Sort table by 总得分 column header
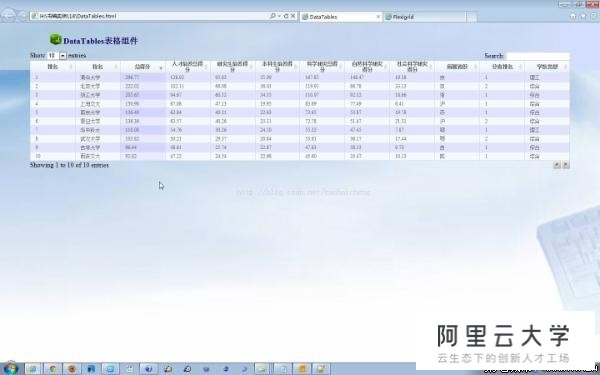 [143, 67]
